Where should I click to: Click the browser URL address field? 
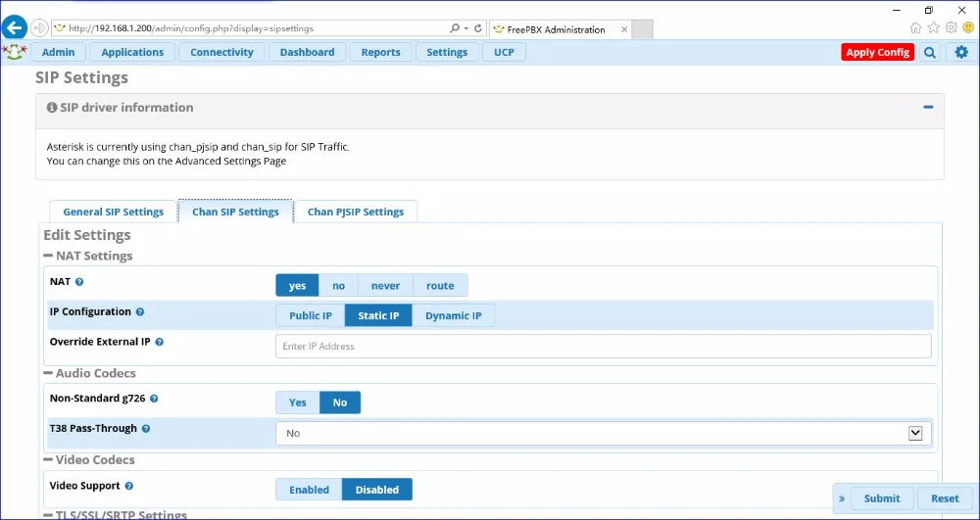click(249, 28)
